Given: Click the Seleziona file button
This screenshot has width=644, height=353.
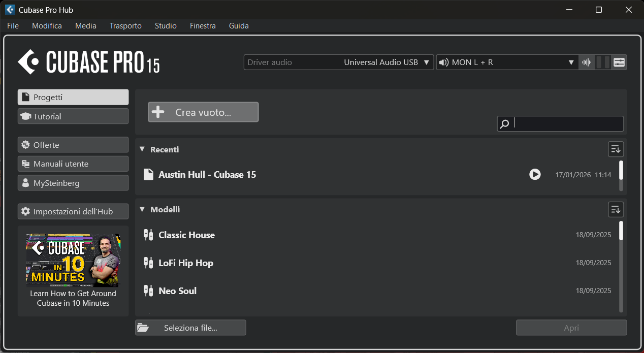Looking at the screenshot, I should tap(190, 328).
